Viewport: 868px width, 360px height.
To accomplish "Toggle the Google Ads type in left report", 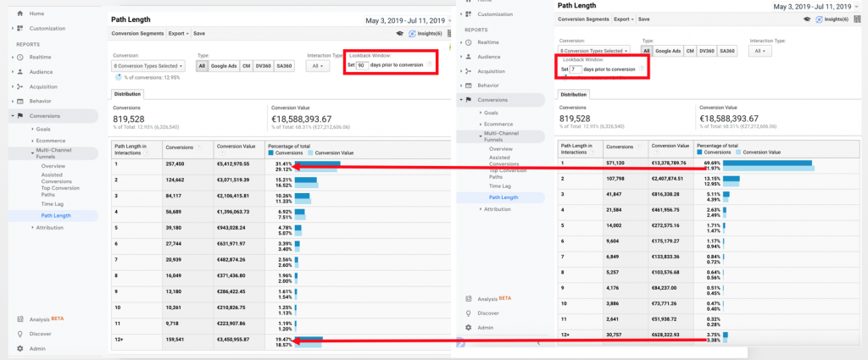I will tap(225, 65).
